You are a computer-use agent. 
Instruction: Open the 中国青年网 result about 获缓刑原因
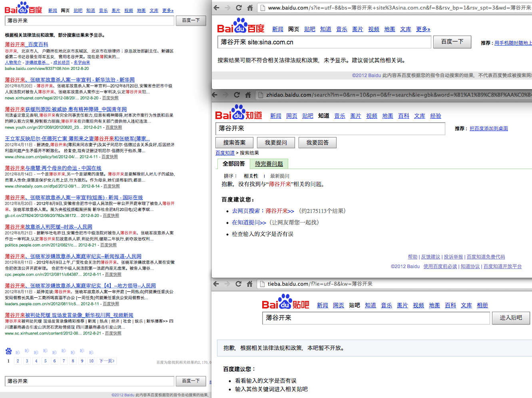click(66, 109)
